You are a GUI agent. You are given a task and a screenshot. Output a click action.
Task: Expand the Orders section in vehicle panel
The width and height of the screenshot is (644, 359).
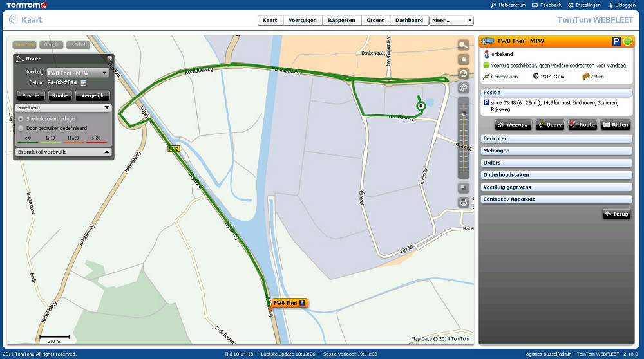(556, 163)
